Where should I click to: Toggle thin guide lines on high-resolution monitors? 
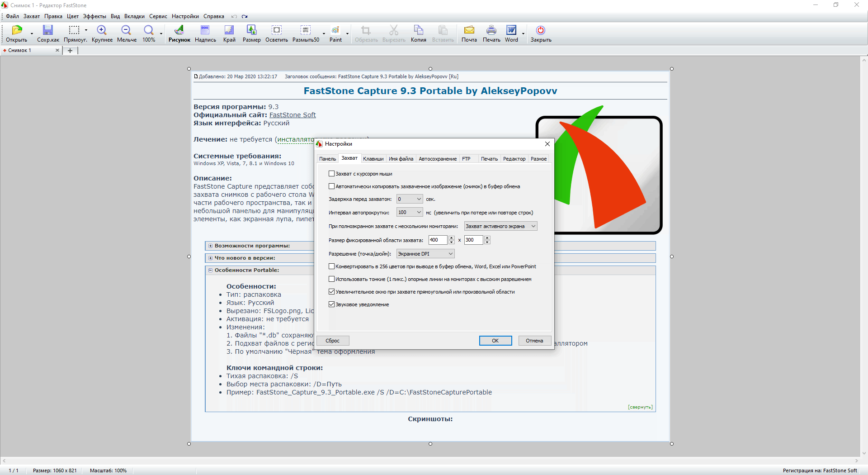331,279
